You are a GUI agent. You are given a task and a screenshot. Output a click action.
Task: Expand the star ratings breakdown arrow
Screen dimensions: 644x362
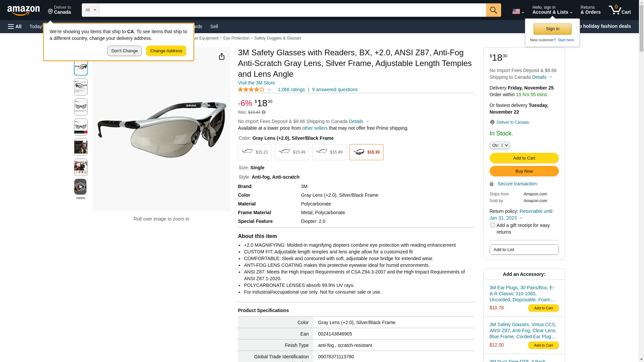[269, 89]
